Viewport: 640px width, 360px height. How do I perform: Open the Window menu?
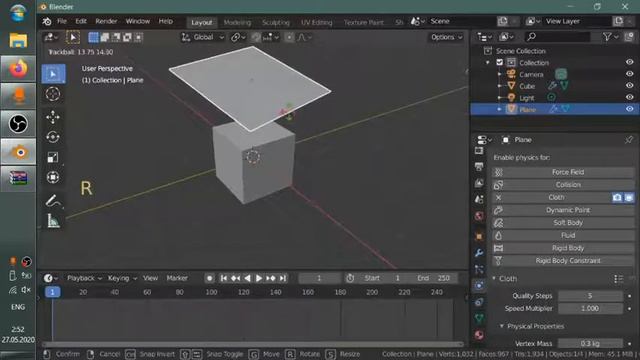138,21
